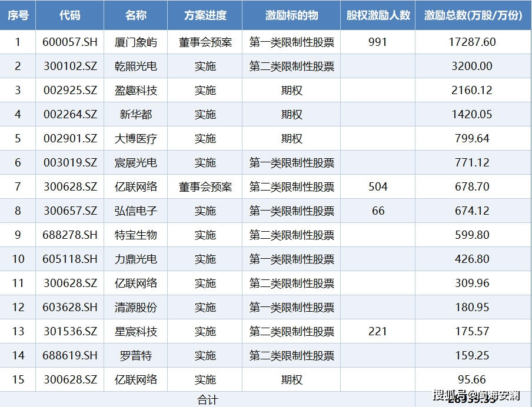Click value 771.12
532x407 pixels.
click(472, 162)
